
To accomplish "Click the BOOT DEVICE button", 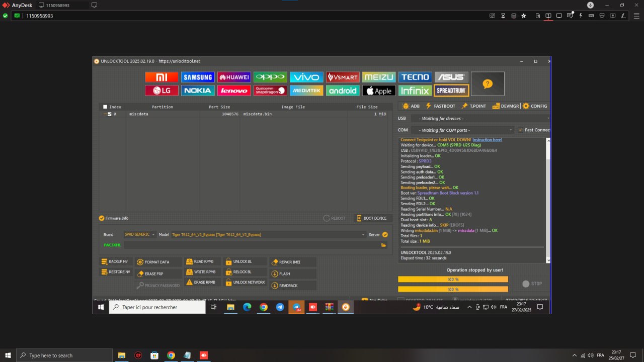I will [x=372, y=218].
